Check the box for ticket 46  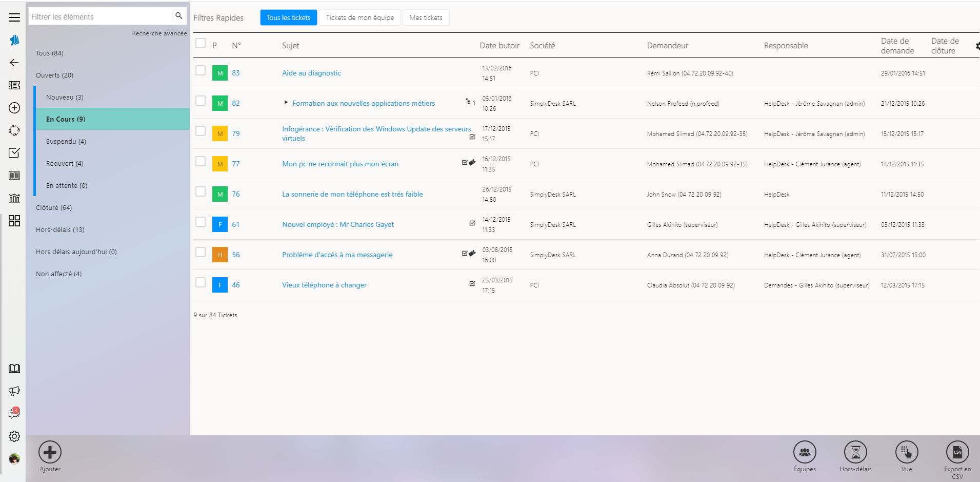pyautogui.click(x=201, y=282)
